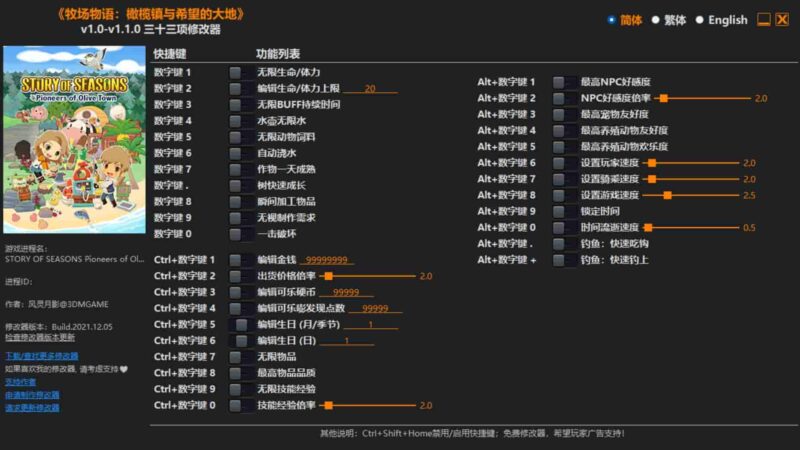The height and width of the screenshot is (450, 800).
Task: Adjust the 设置骑乘速度 slider
Action: (x=691, y=179)
